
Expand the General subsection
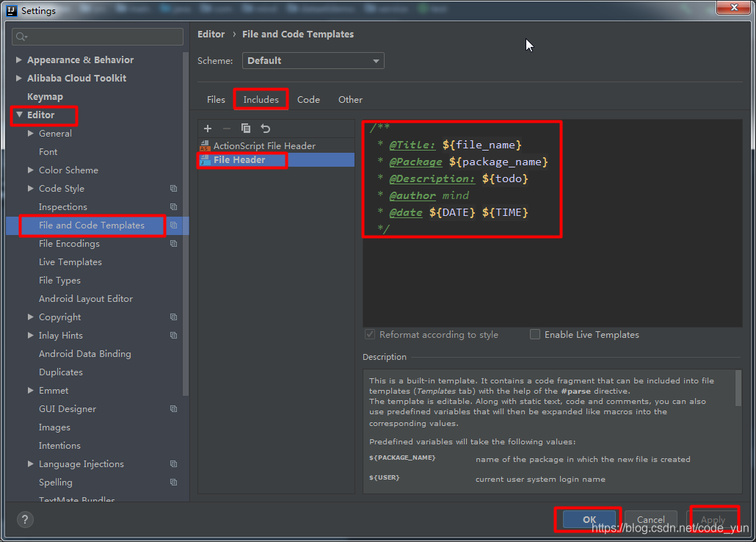pyautogui.click(x=30, y=133)
